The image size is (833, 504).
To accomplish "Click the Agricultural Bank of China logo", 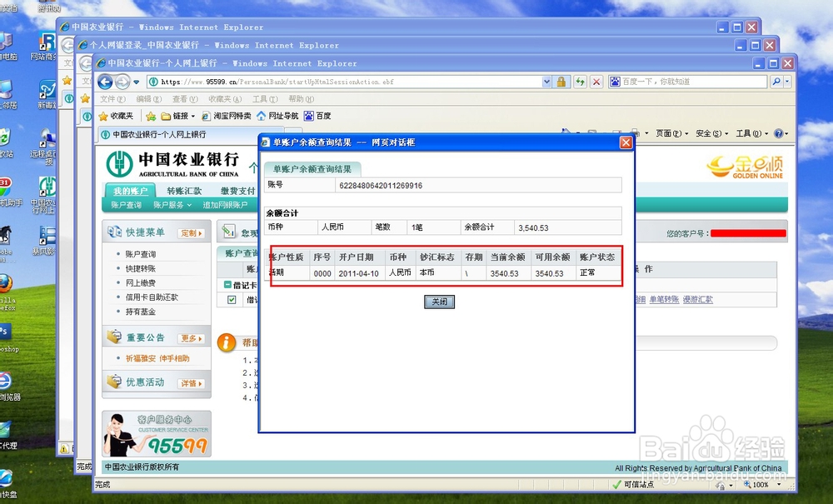I will point(172,165).
